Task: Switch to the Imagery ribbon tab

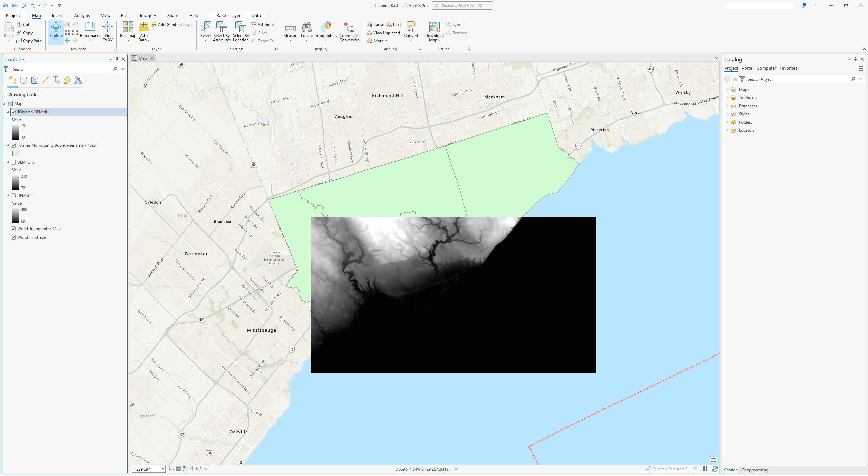Action: [x=148, y=15]
